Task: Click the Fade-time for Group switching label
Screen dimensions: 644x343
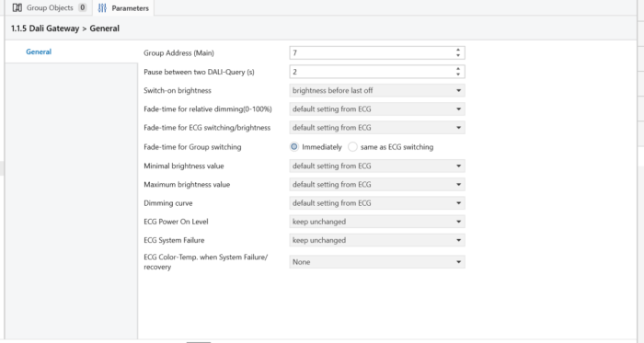Action: 192,147
